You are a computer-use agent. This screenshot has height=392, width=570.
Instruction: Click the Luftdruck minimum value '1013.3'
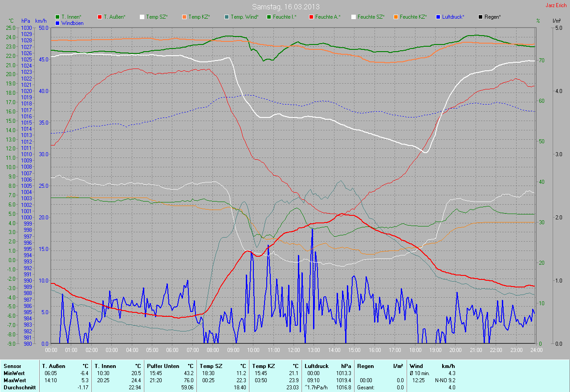[x=343, y=373]
